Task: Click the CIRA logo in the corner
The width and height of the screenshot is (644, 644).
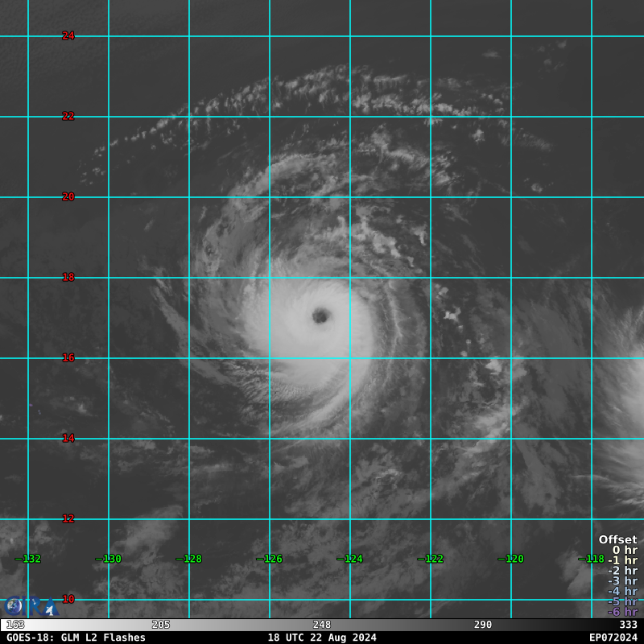Action: point(31,606)
